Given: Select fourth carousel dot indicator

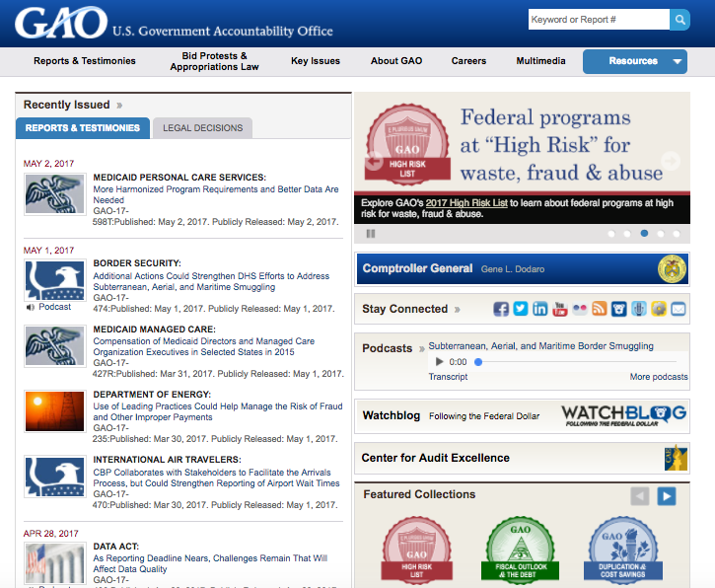Looking at the screenshot, I should [x=661, y=234].
